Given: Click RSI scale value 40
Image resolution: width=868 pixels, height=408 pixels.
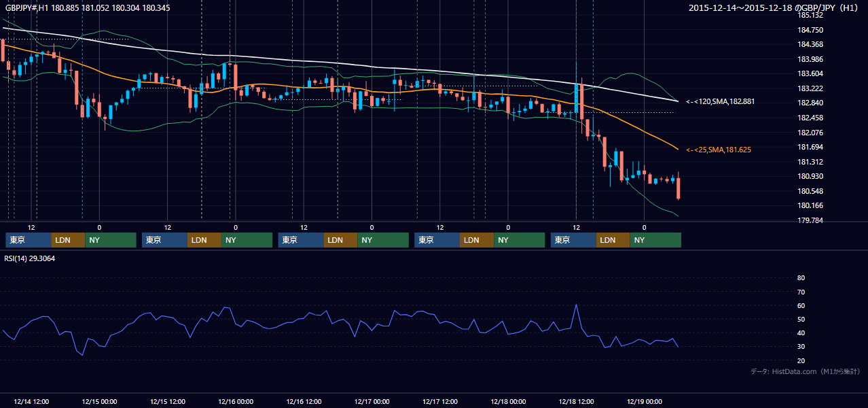Looking at the screenshot, I should pos(801,333).
